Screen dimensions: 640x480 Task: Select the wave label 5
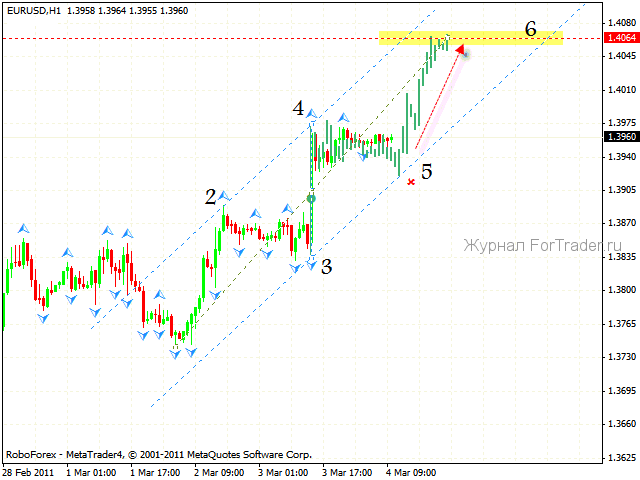coord(427,172)
